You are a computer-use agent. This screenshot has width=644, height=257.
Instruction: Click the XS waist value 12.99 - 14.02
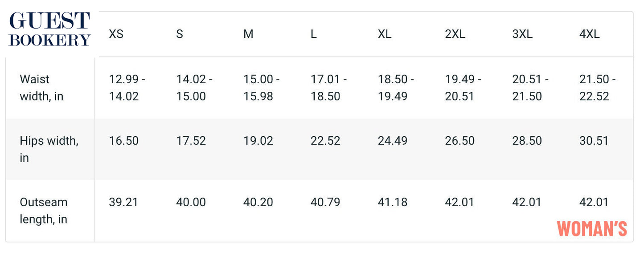pos(127,88)
